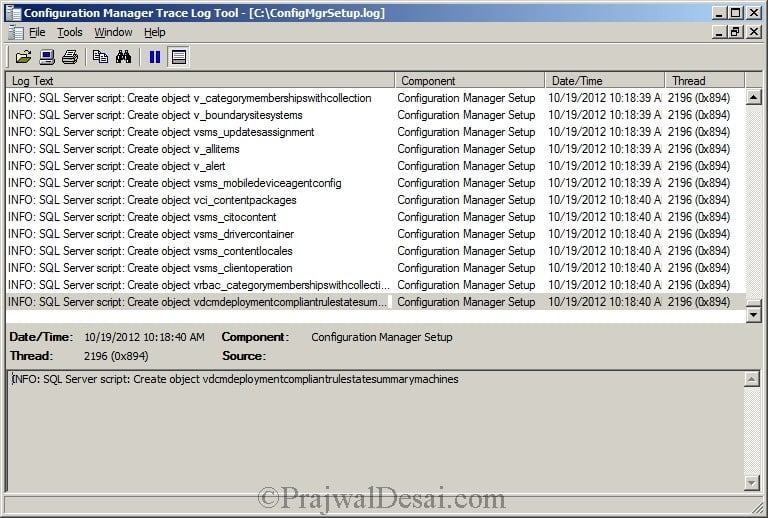Sort by the Component column header
The image size is (768, 518).
(x=470, y=80)
